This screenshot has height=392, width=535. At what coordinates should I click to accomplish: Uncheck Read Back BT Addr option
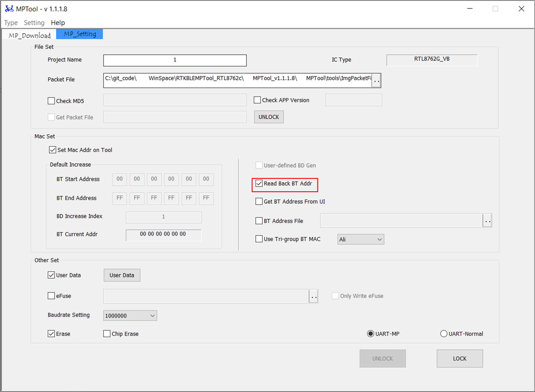click(259, 184)
